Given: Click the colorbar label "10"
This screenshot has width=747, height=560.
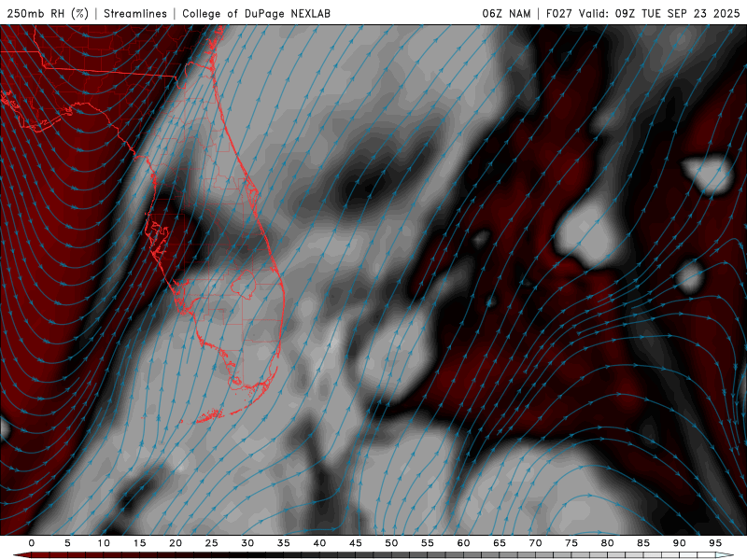Looking at the screenshot, I should click(104, 543).
